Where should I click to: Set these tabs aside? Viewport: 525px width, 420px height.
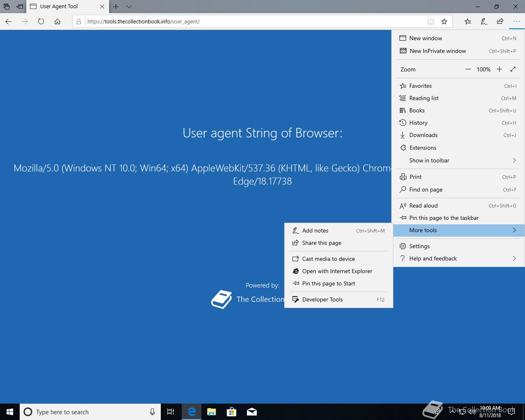[x=20, y=7]
